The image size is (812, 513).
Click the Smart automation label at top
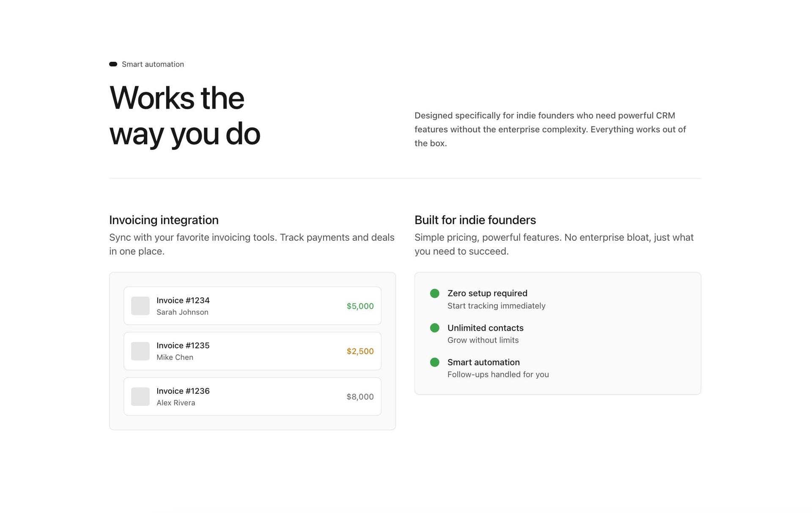click(x=153, y=64)
